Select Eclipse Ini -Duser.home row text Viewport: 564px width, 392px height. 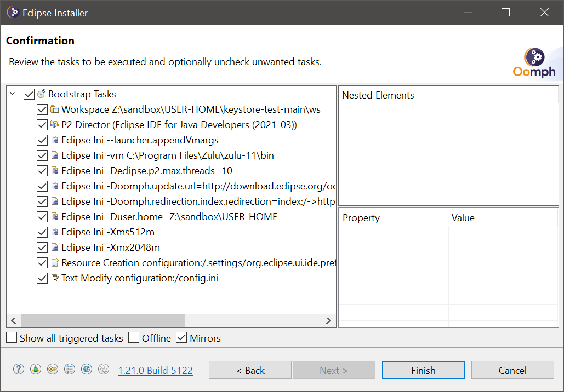(169, 217)
